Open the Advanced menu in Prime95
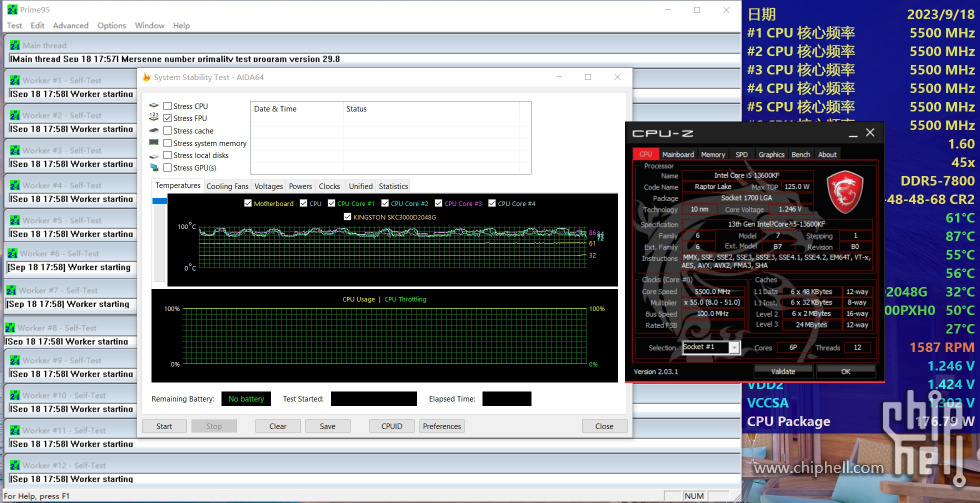980x503 pixels. [x=71, y=26]
